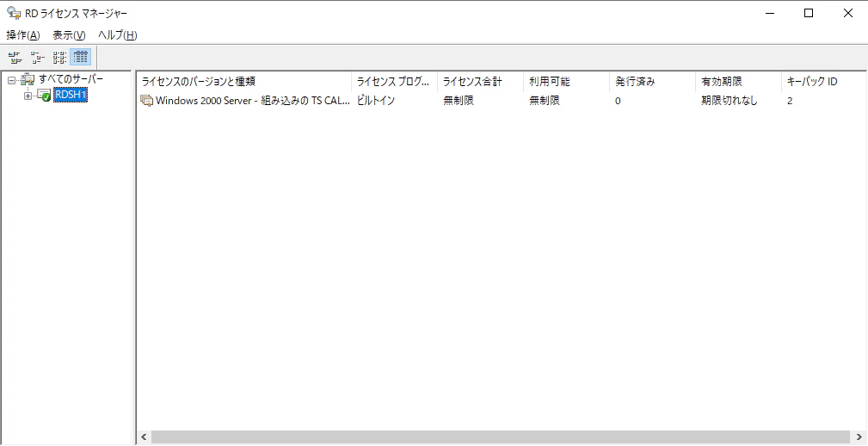Click the horizontal scrollbar left arrow
The image size is (868, 446).
point(144,437)
